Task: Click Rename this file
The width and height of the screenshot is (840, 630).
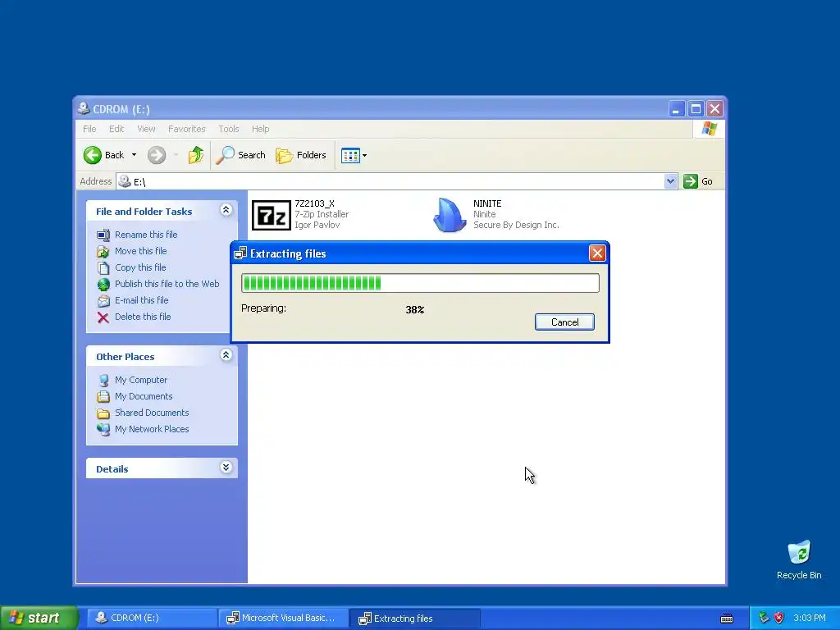Action: pos(146,235)
